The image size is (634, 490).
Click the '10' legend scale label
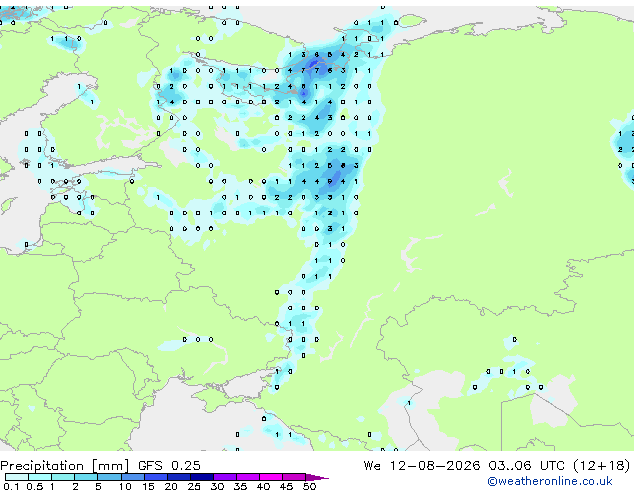[x=125, y=486]
